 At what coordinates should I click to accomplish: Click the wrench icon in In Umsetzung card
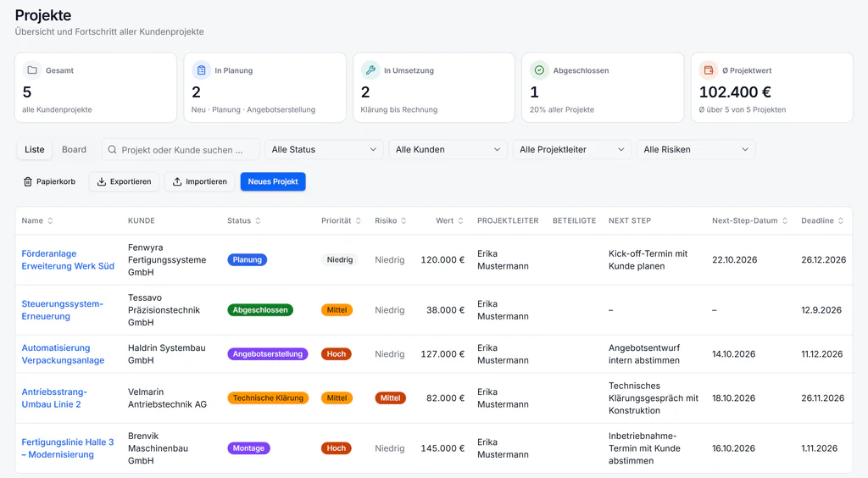click(x=371, y=70)
